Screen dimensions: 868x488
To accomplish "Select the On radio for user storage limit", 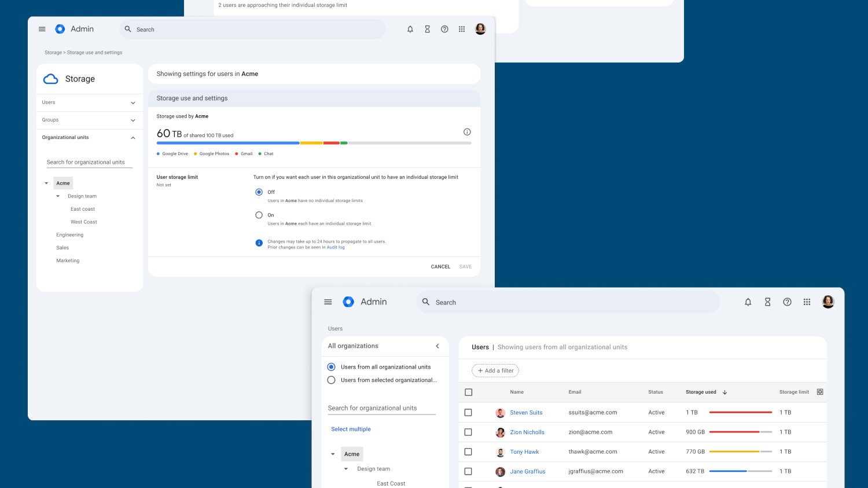I will pos(259,215).
